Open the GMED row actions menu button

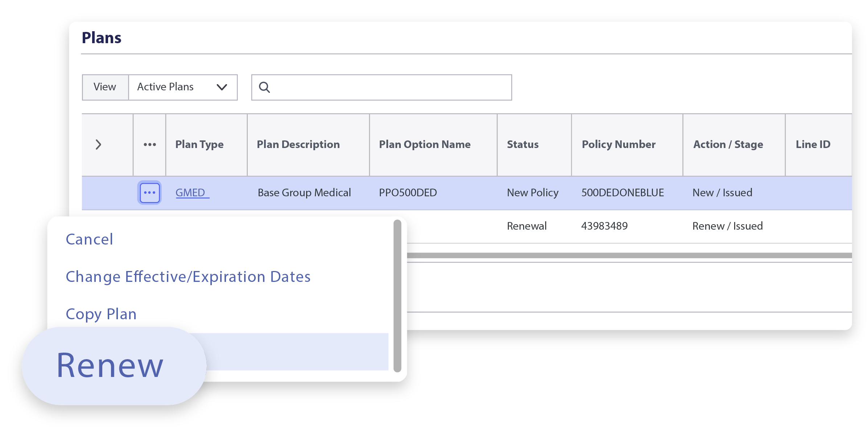pos(149,193)
